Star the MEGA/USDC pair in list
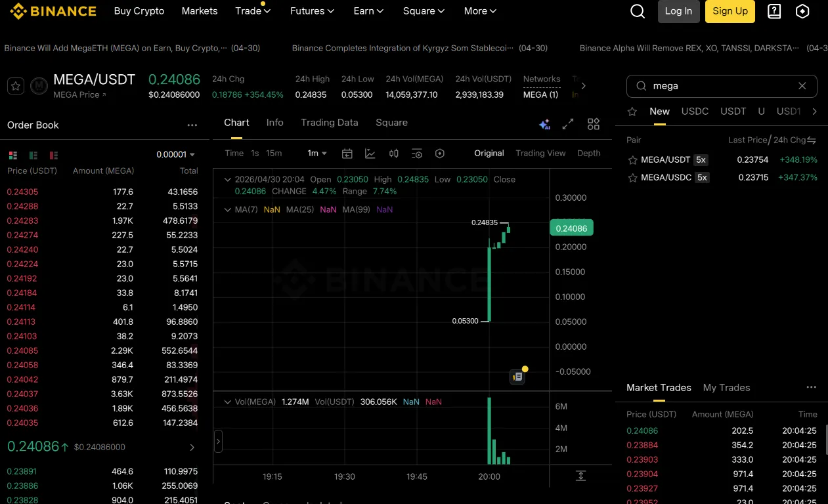 pyautogui.click(x=633, y=178)
